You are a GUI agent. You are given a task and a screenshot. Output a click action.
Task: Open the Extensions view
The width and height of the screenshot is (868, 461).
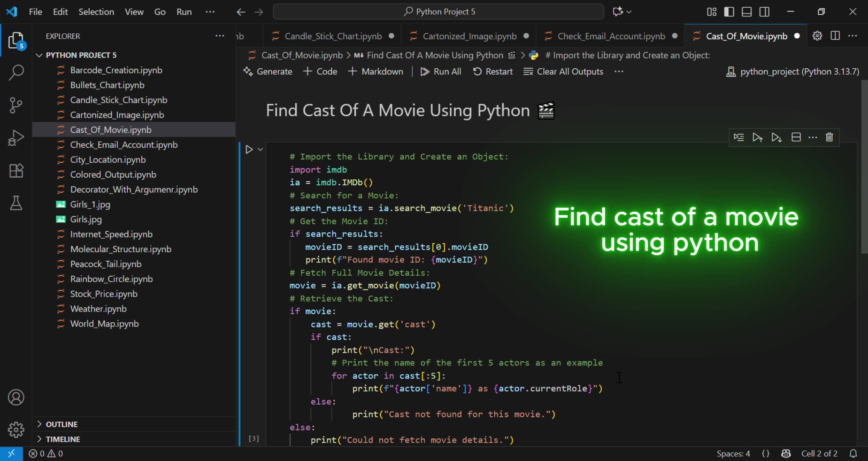[16, 170]
